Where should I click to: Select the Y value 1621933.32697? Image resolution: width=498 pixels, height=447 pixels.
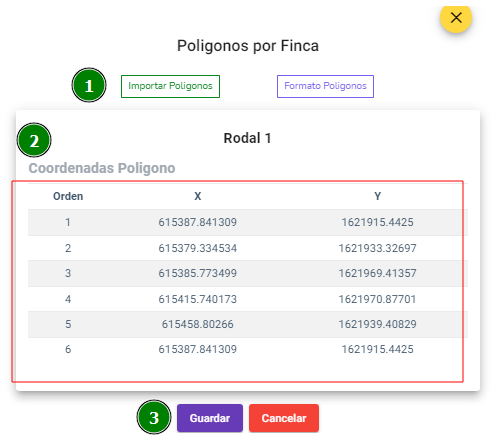pos(377,248)
